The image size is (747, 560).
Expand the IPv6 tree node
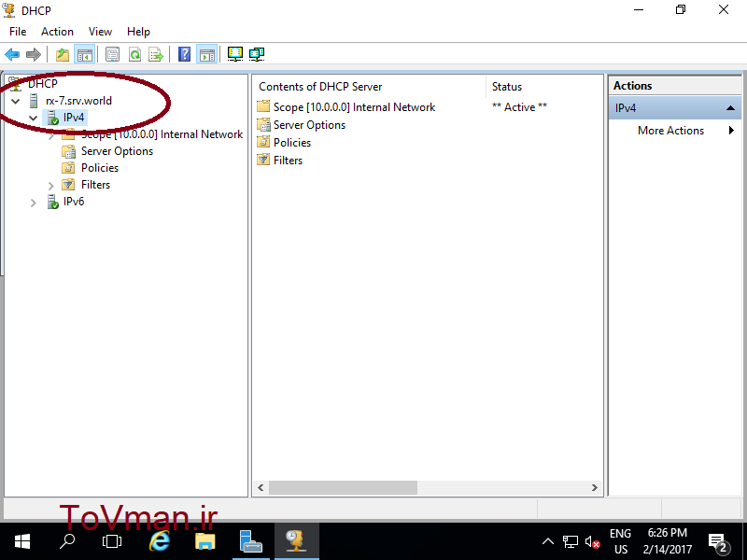point(34,202)
